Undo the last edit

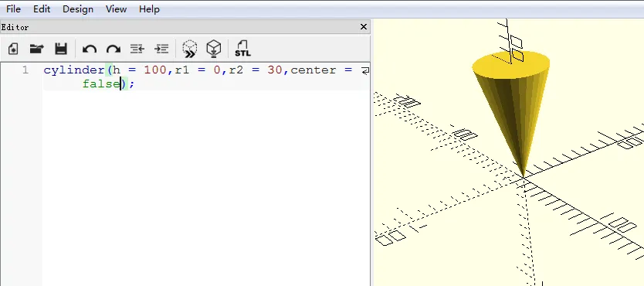[89, 49]
